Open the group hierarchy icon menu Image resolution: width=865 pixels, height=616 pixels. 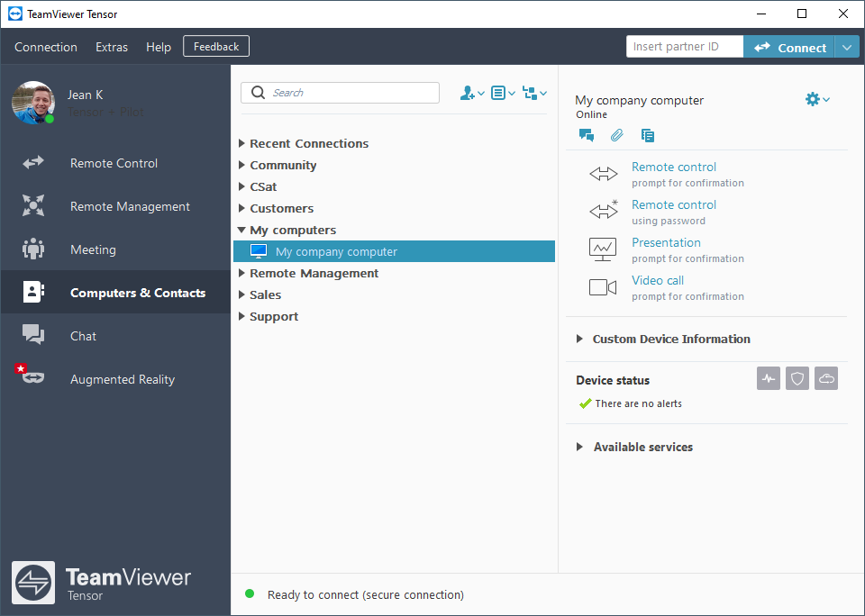tap(530, 93)
